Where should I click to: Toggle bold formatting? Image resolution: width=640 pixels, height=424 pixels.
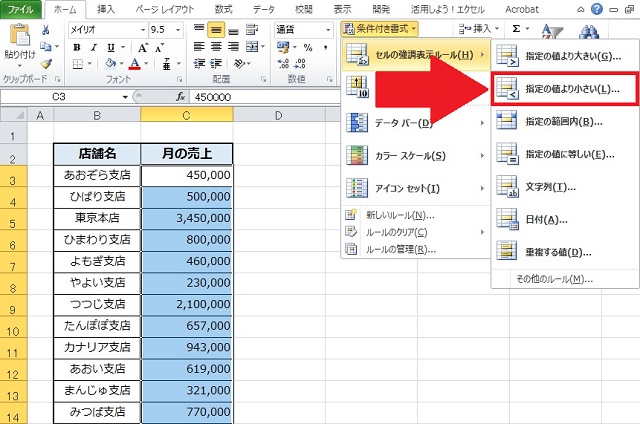[77, 47]
